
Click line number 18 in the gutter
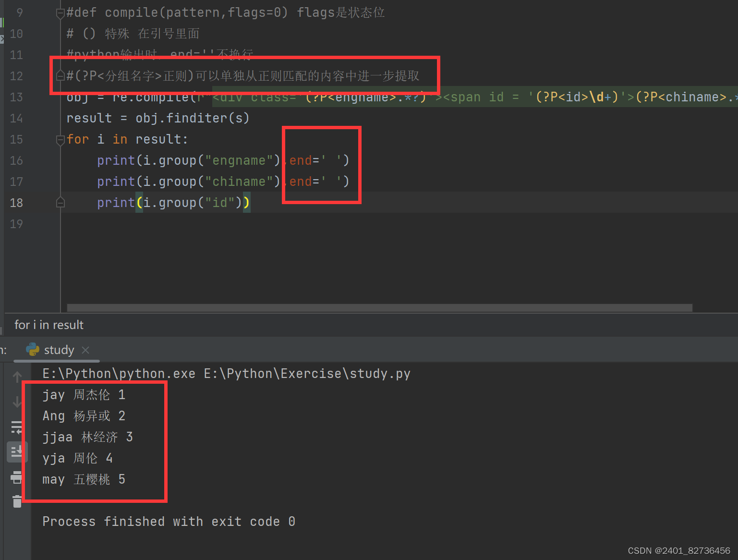[x=16, y=203]
